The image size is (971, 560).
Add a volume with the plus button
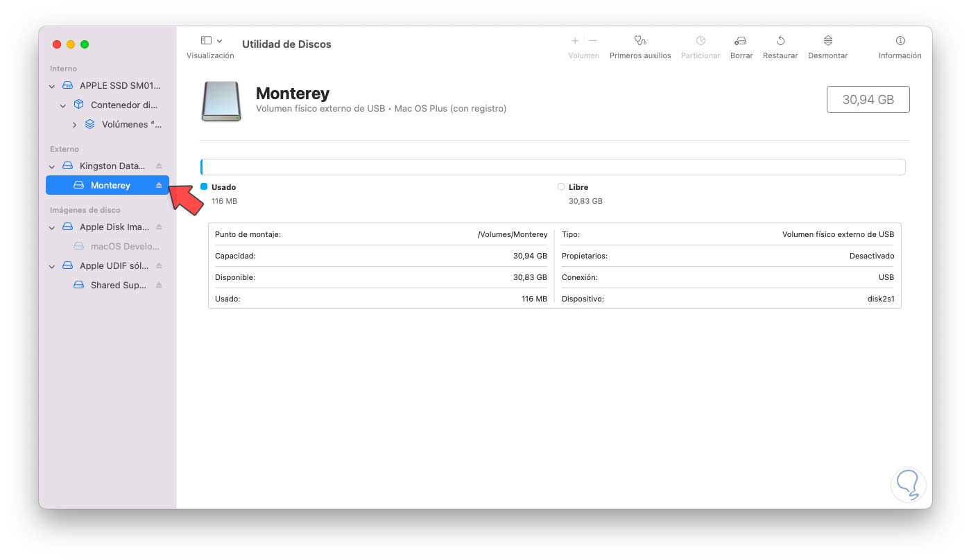tap(575, 41)
